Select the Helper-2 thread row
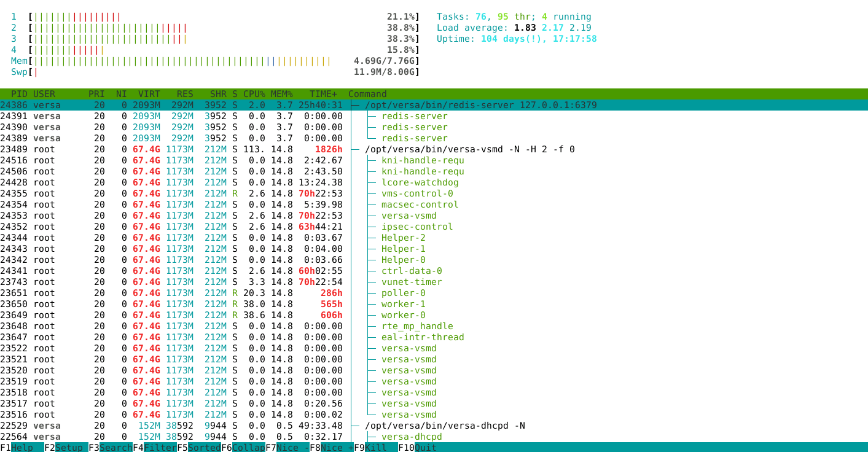The image size is (868, 452). pos(434,238)
